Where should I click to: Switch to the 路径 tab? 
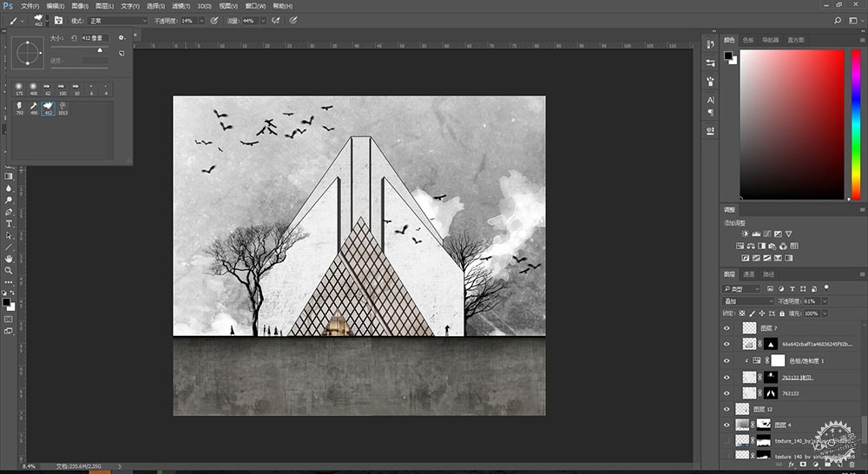pos(768,274)
